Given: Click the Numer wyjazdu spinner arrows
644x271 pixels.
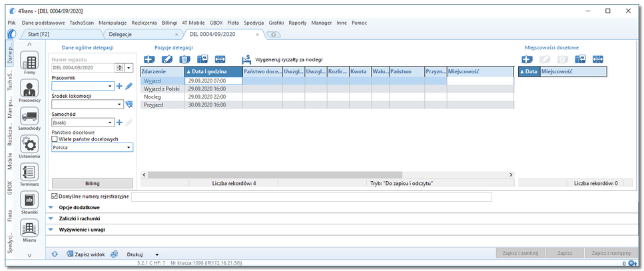Looking at the screenshot, I should coord(120,68).
